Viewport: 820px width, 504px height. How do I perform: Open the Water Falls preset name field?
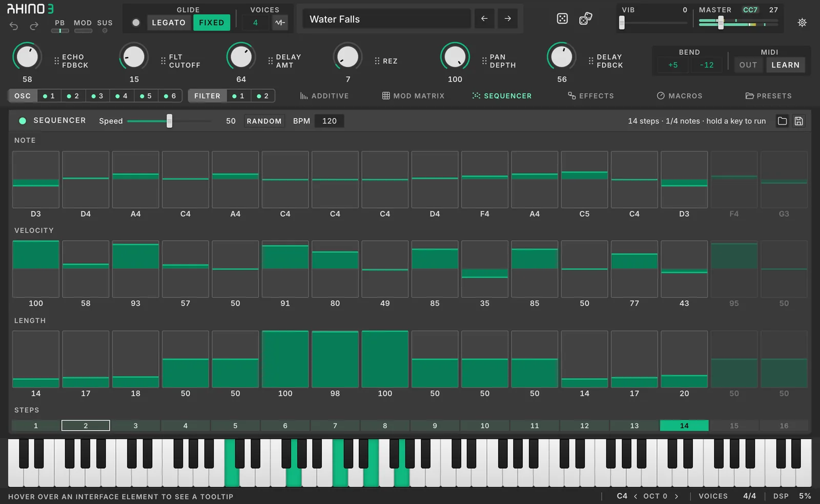pos(385,19)
